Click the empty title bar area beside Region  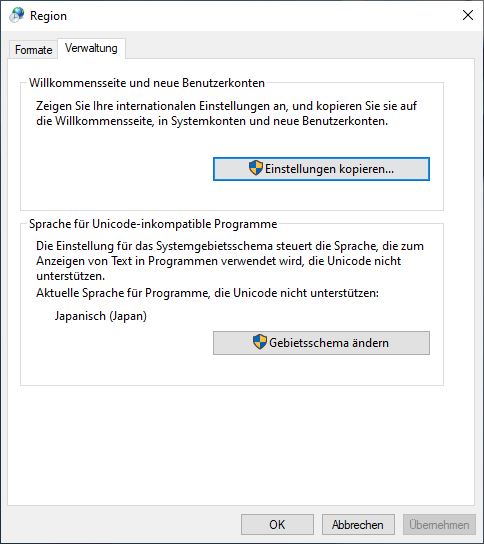click(x=260, y=16)
